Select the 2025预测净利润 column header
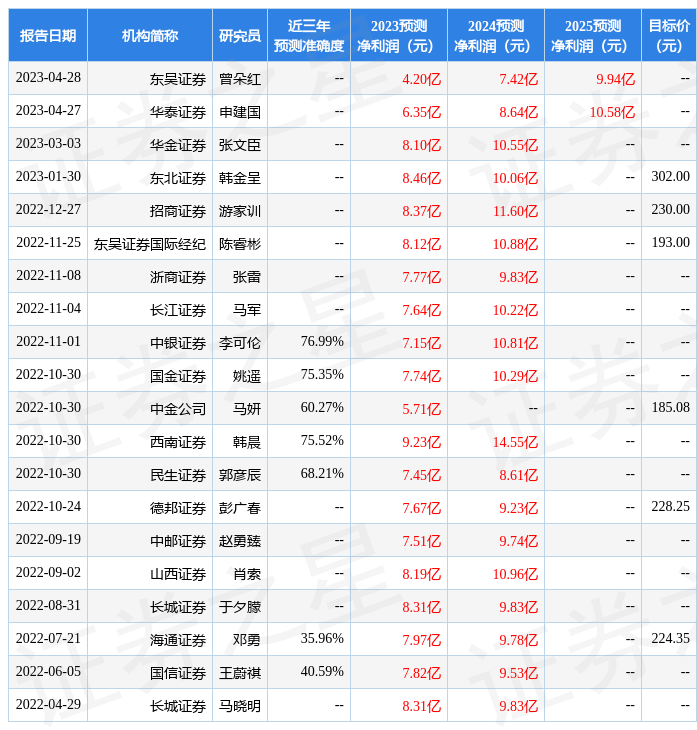Screen dimensions: 697x730 (592, 36)
